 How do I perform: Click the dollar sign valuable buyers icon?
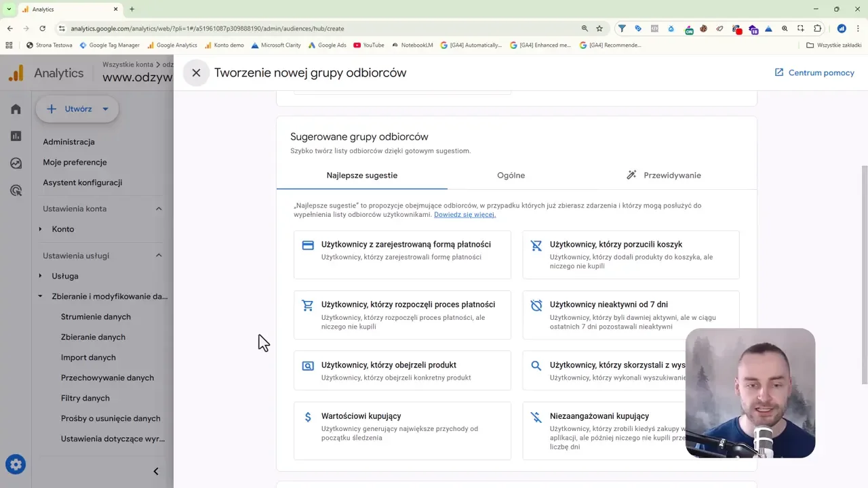click(x=308, y=418)
